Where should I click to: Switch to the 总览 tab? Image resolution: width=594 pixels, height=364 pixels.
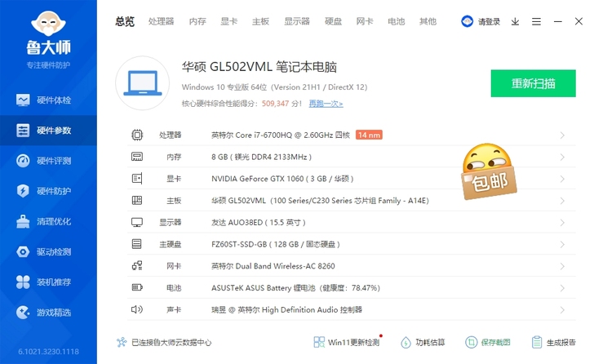point(125,21)
